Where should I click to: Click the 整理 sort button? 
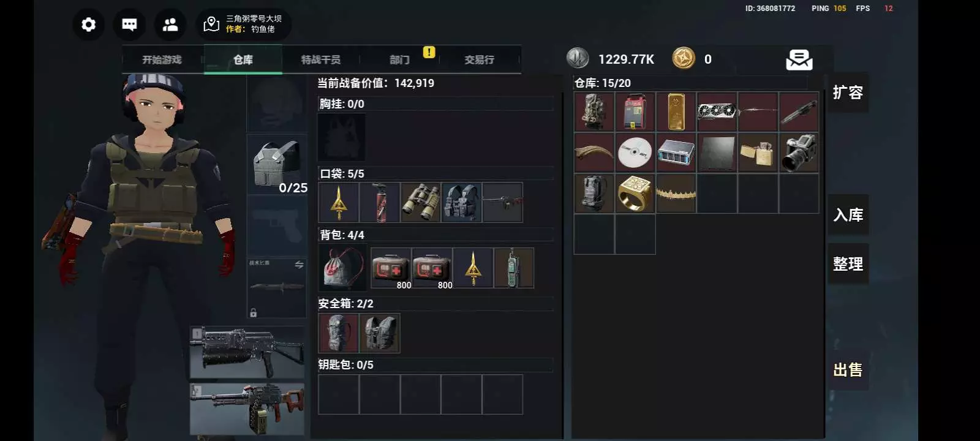pos(848,264)
